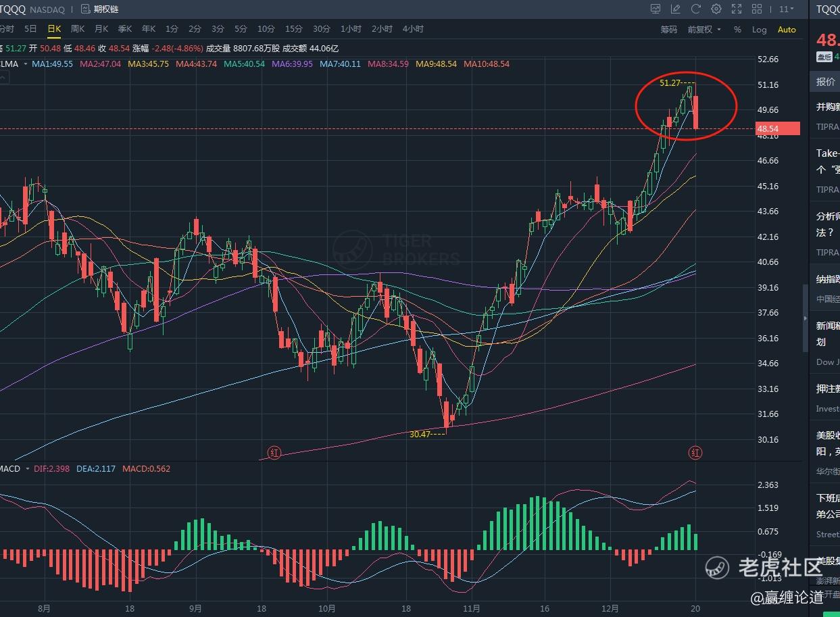Viewport: 840px width, 617px height.
Task: Open the 11 dropdown in top toolbar
Action: coord(786,9)
